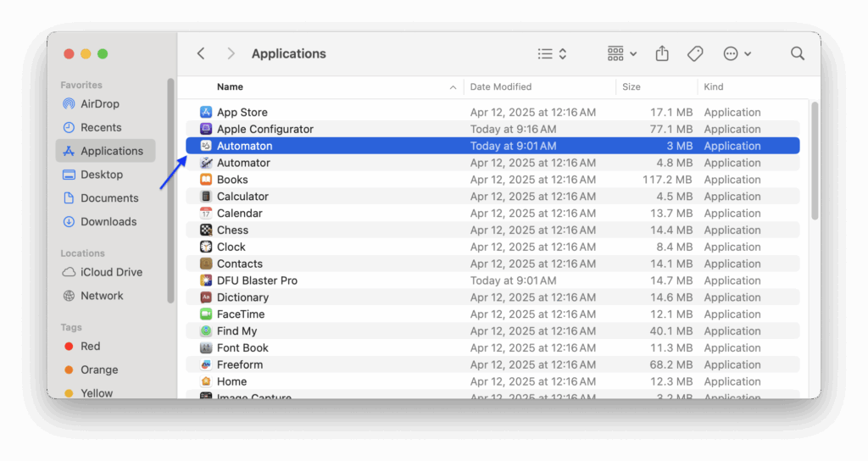This screenshot has width=868, height=461.
Task: Select the App Store file name
Action: [x=242, y=113]
